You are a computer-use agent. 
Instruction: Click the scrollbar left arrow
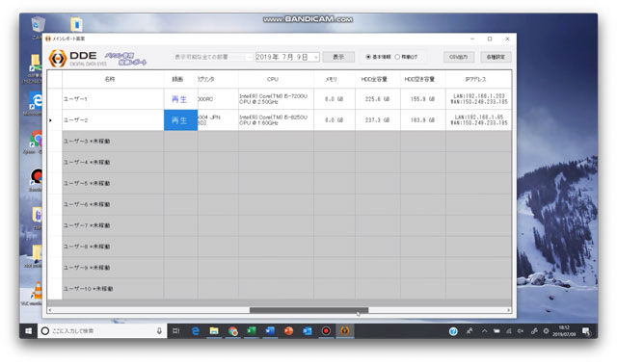click(50, 310)
